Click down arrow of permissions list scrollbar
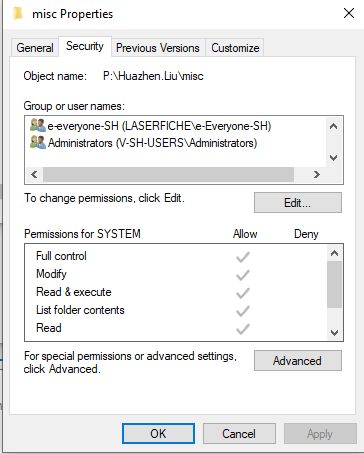Image resolution: width=364 pixels, height=454 pixels. (x=334, y=332)
